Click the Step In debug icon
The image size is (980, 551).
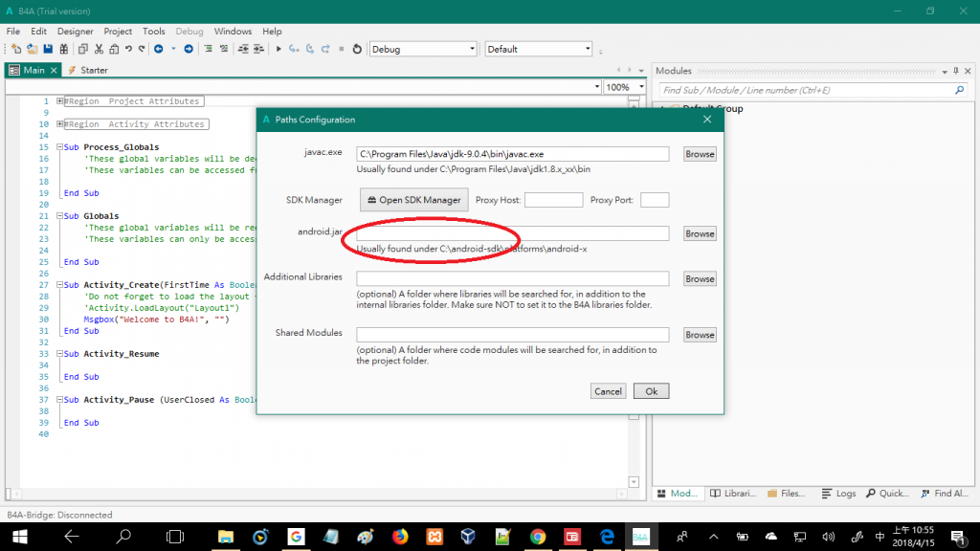(x=294, y=49)
